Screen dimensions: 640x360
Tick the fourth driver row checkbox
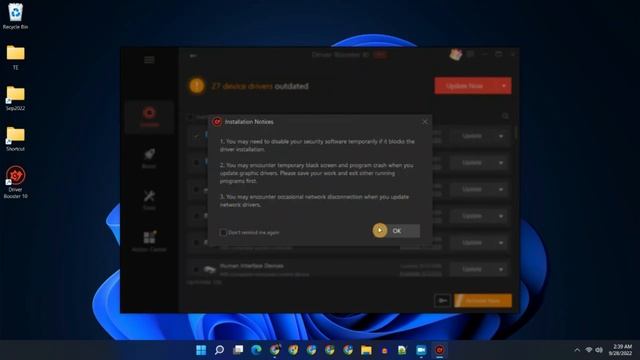pyautogui.click(x=196, y=216)
